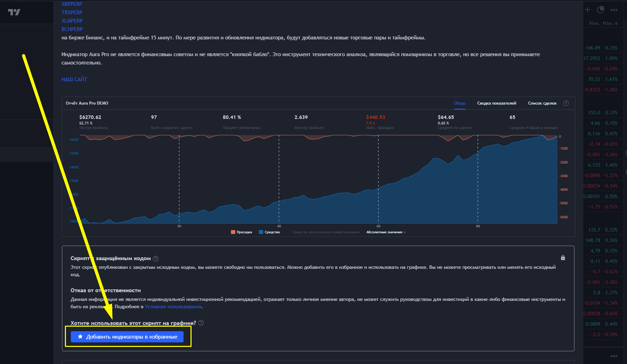Click the 80.41 % profitable percentage value
627x364 pixels.
point(232,117)
